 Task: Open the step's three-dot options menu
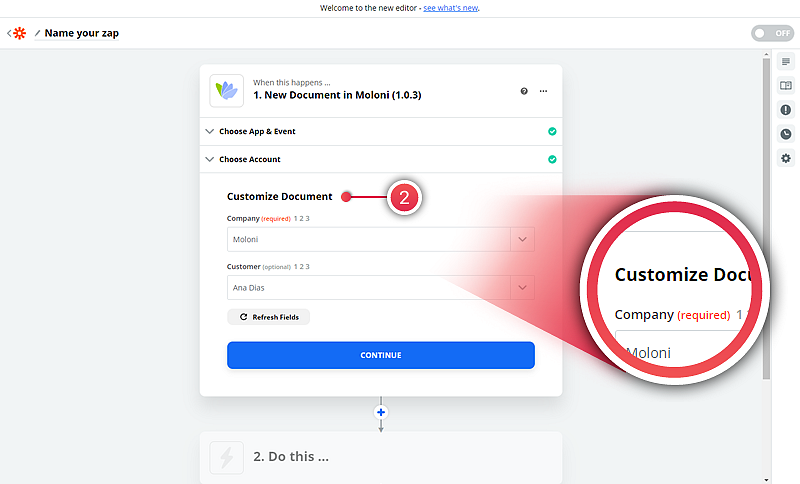pyautogui.click(x=543, y=91)
